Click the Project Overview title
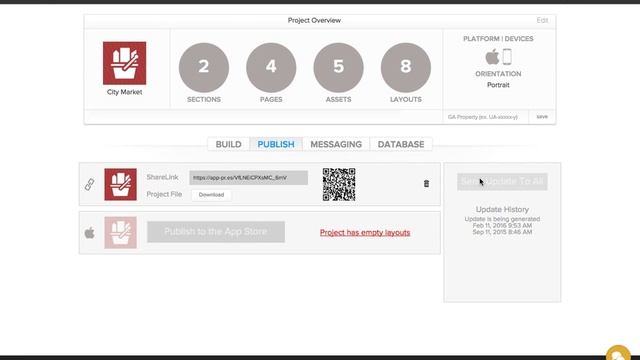 (x=314, y=20)
